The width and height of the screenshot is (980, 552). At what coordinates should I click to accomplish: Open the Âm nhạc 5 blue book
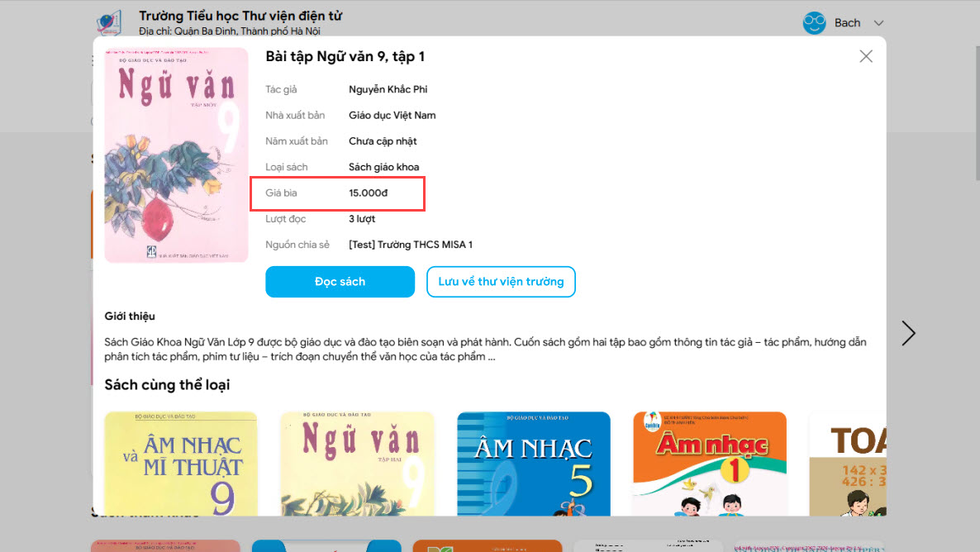[x=533, y=464]
